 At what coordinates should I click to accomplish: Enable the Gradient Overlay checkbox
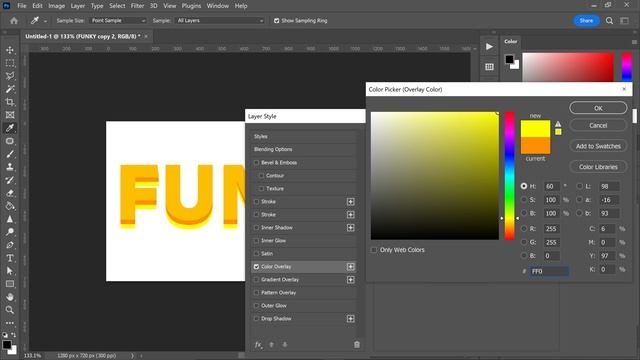coord(256,280)
